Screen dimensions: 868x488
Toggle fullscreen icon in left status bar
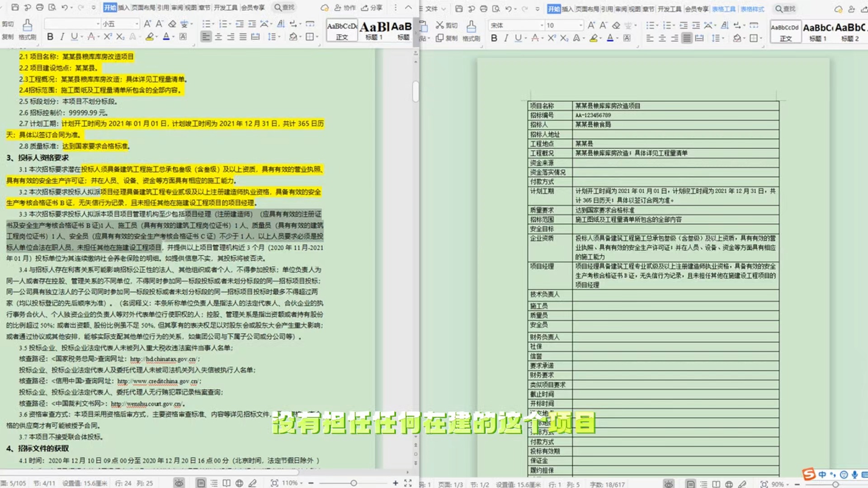[408, 483]
